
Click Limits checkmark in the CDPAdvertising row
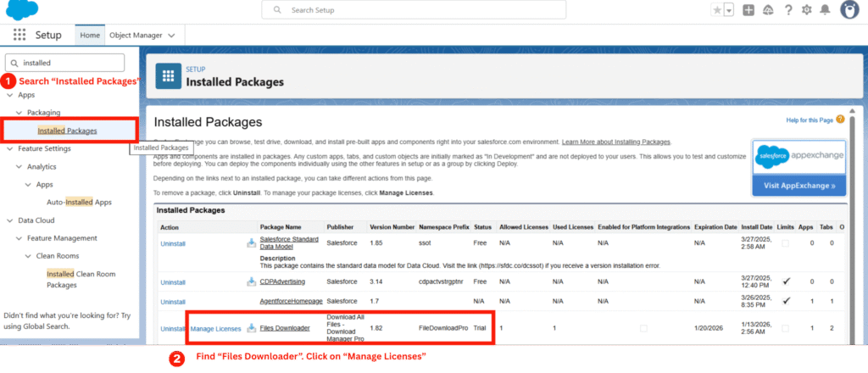(787, 281)
